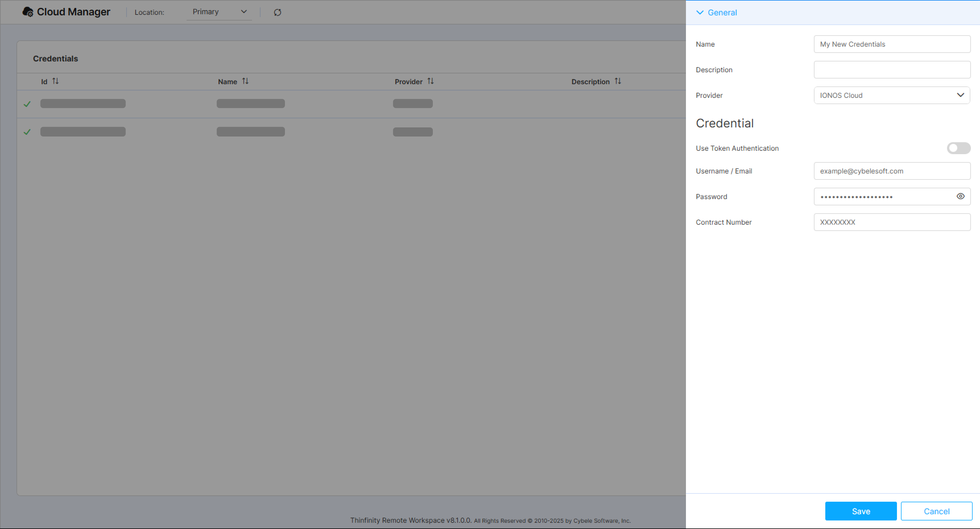
Task: Cancel the credential form
Action: click(936, 511)
